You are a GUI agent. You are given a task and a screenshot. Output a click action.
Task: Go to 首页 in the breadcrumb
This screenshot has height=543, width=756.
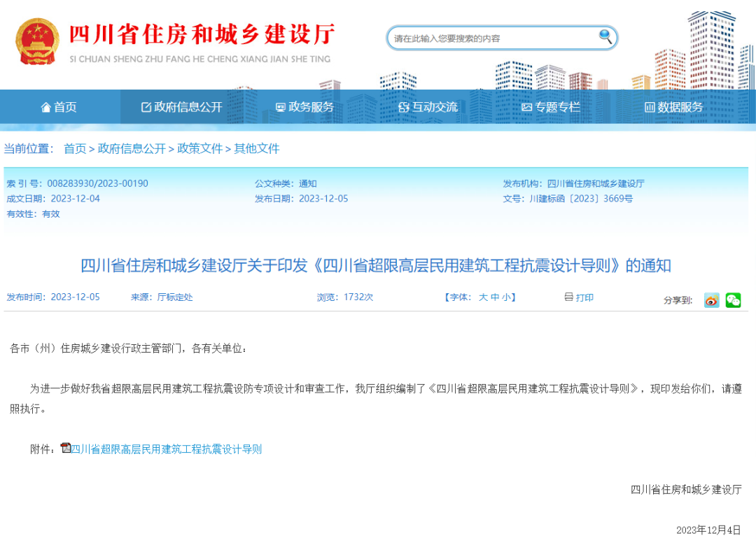point(75,148)
